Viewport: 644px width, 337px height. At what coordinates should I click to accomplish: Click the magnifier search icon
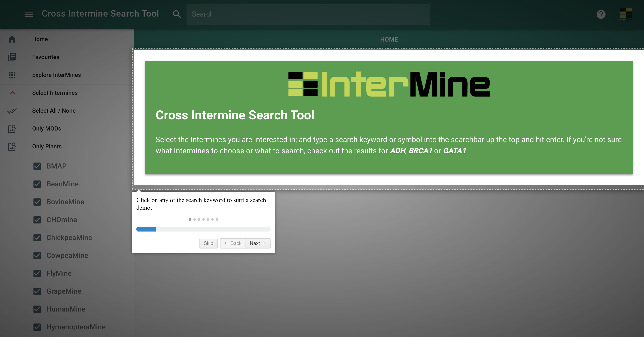(177, 14)
